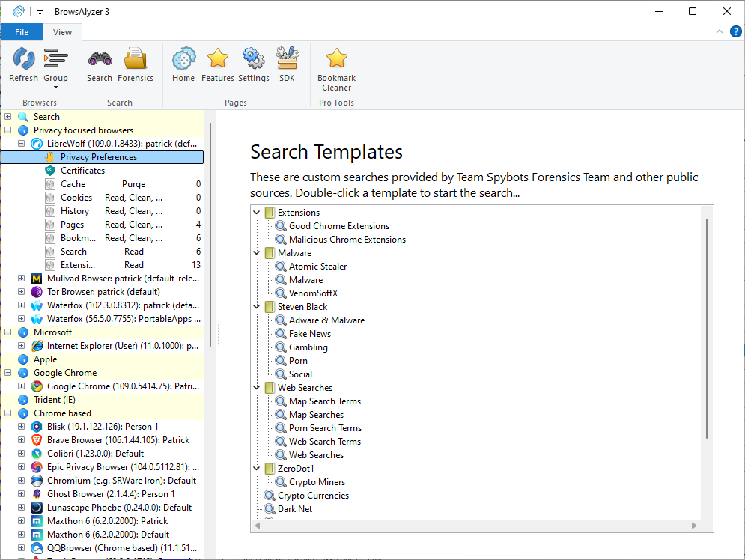The image size is (745, 560).
Task: Select the Adware & Malware template
Action: 326,320
